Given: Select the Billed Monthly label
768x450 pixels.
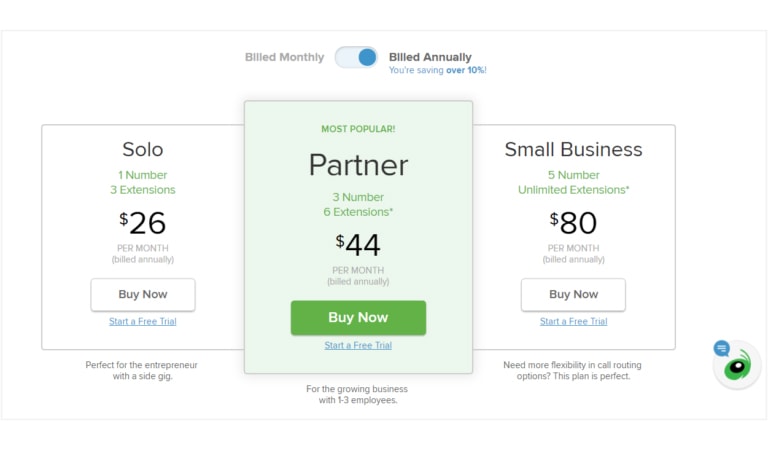Looking at the screenshot, I should tap(284, 57).
